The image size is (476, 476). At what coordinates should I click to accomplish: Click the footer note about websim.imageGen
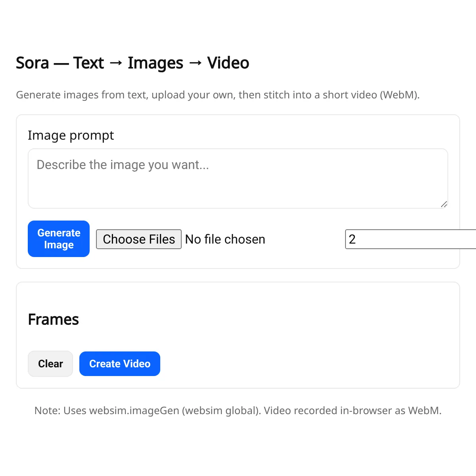pos(238,411)
